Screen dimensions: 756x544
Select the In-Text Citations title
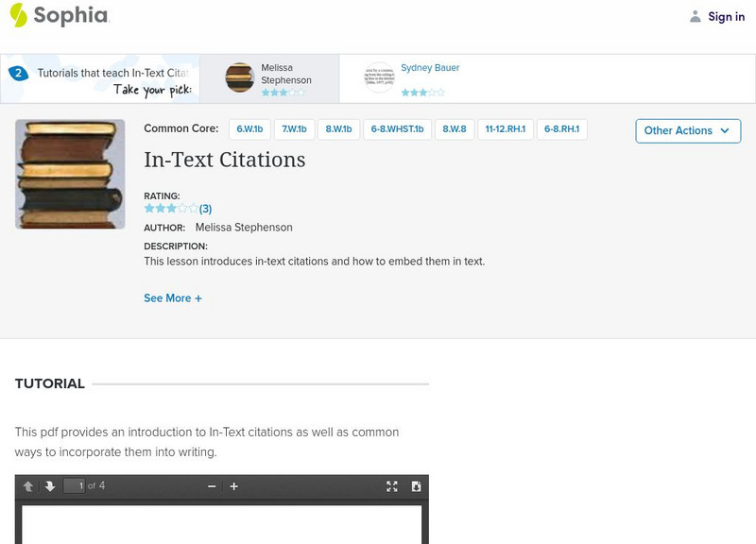coord(225,160)
